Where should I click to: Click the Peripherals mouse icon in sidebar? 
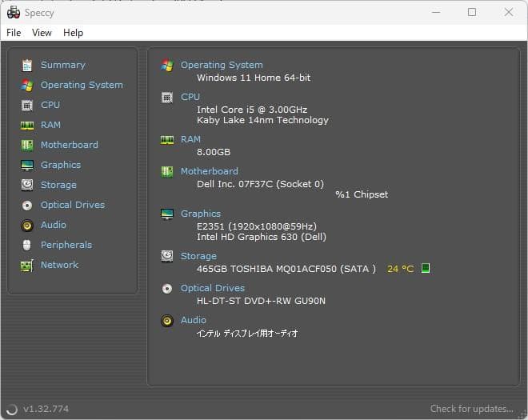coord(27,245)
